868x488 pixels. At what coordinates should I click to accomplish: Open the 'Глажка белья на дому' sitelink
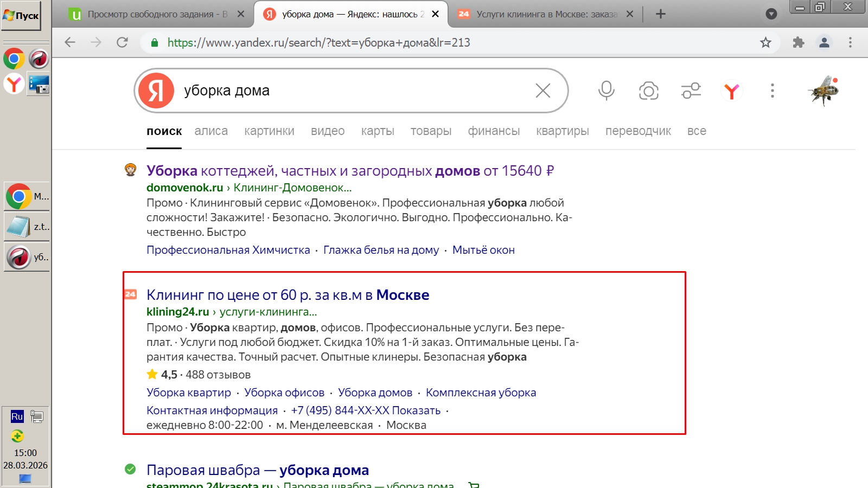click(381, 250)
